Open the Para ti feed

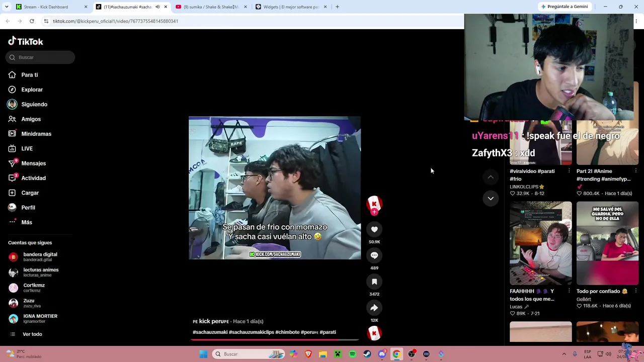click(30, 75)
